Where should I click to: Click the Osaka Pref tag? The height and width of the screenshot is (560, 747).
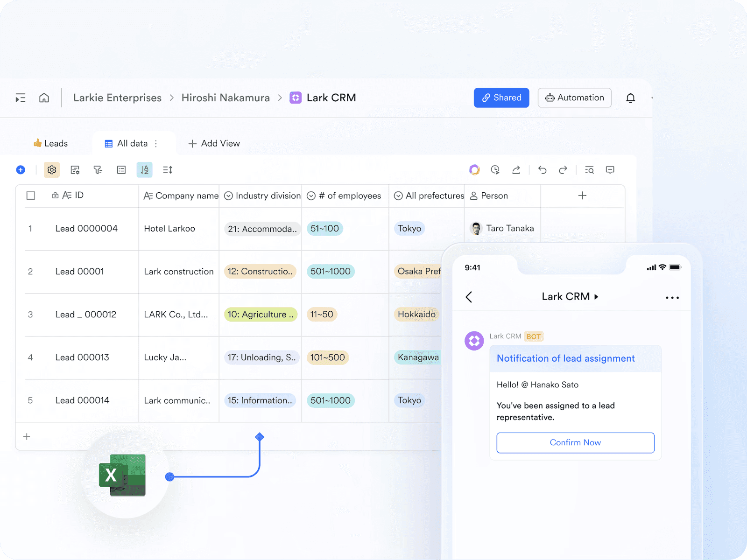click(x=418, y=272)
